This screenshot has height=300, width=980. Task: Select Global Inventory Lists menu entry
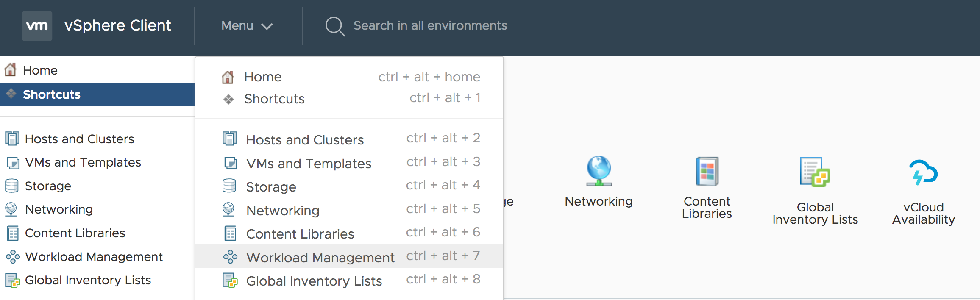pos(349,280)
